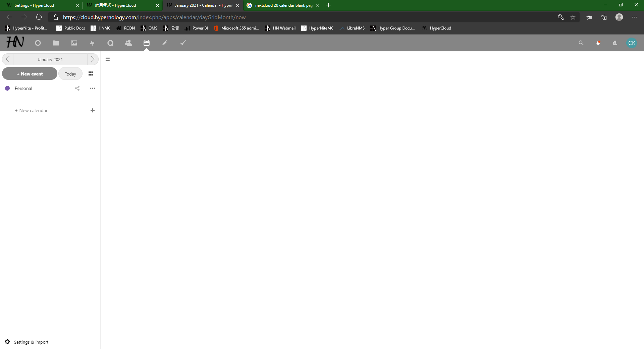Image resolution: width=644 pixels, height=349 pixels.
Task: Go to the previous month
Action: pos(8,59)
